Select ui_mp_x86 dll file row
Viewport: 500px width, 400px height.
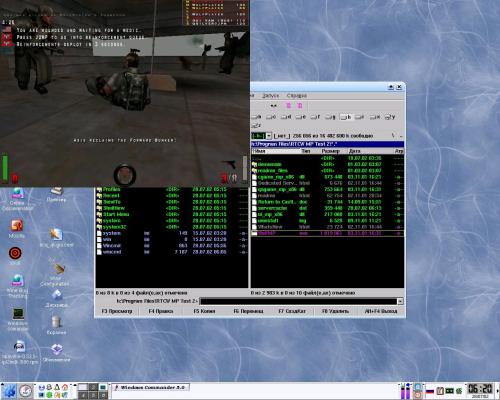(327, 215)
